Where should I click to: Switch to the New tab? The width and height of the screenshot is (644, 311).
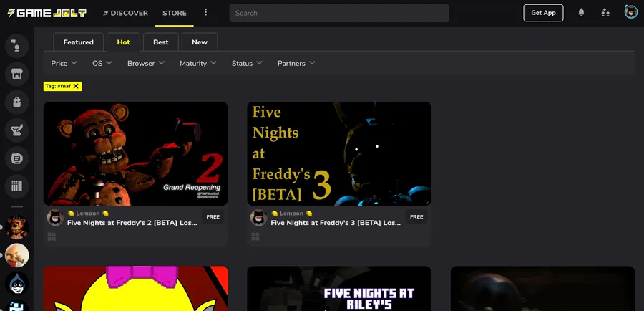(200, 42)
